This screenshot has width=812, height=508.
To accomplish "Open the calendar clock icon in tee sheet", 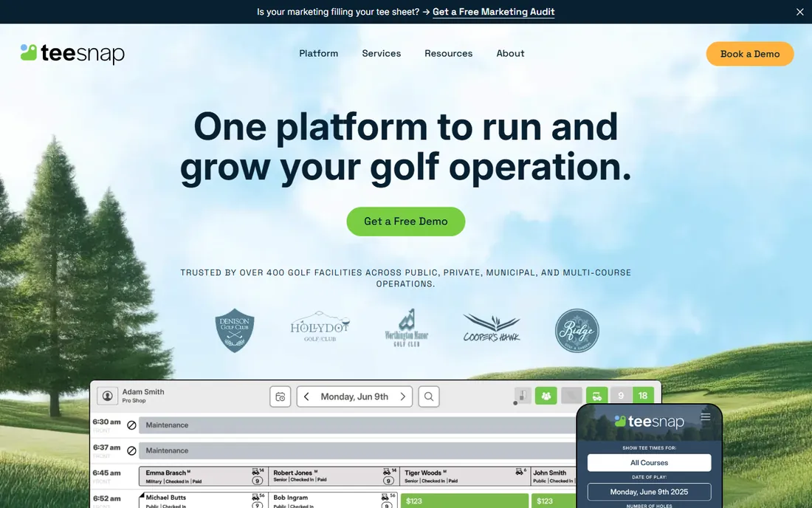I will pos(281,397).
